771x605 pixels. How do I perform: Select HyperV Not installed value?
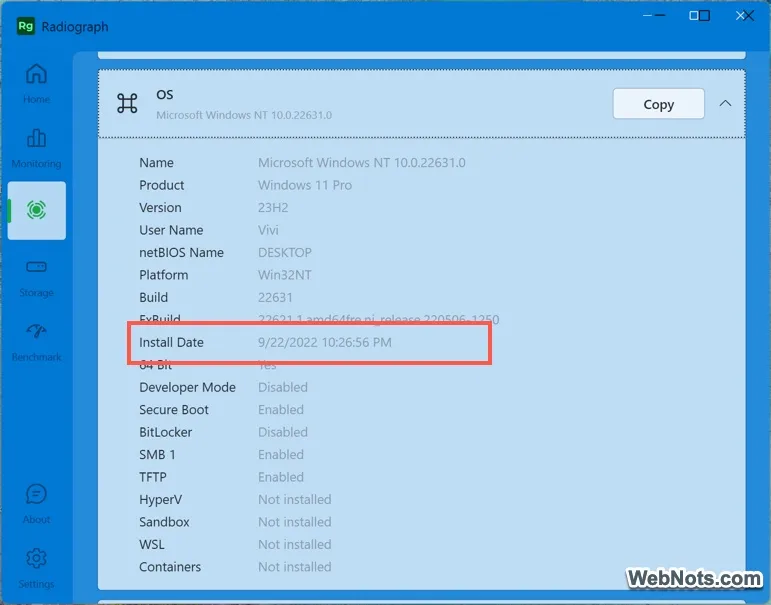coord(295,500)
